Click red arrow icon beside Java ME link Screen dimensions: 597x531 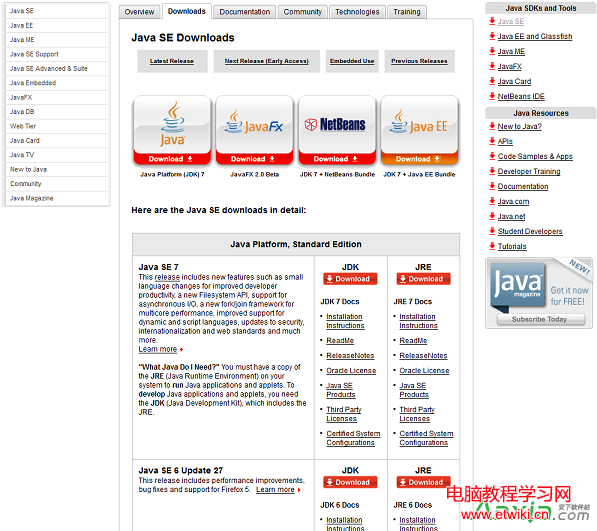[x=492, y=51]
